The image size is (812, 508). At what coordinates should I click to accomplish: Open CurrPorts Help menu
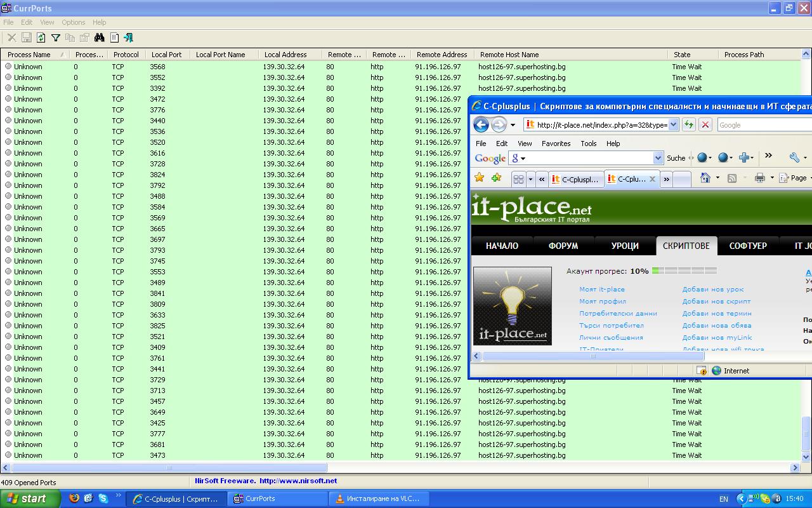click(x=100, y=22)
